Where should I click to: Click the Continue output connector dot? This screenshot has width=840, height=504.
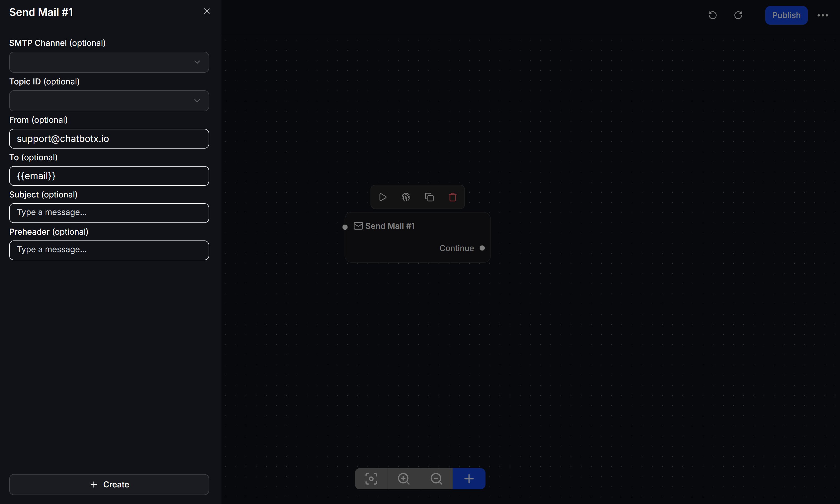click(x=482, y=248)
